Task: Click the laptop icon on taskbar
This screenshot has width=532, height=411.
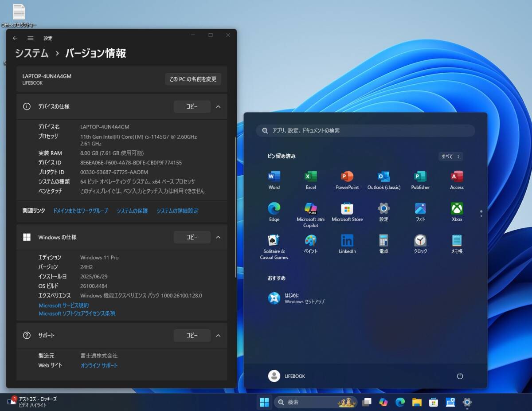Action: pyautogui.click(x=450, y=402)
